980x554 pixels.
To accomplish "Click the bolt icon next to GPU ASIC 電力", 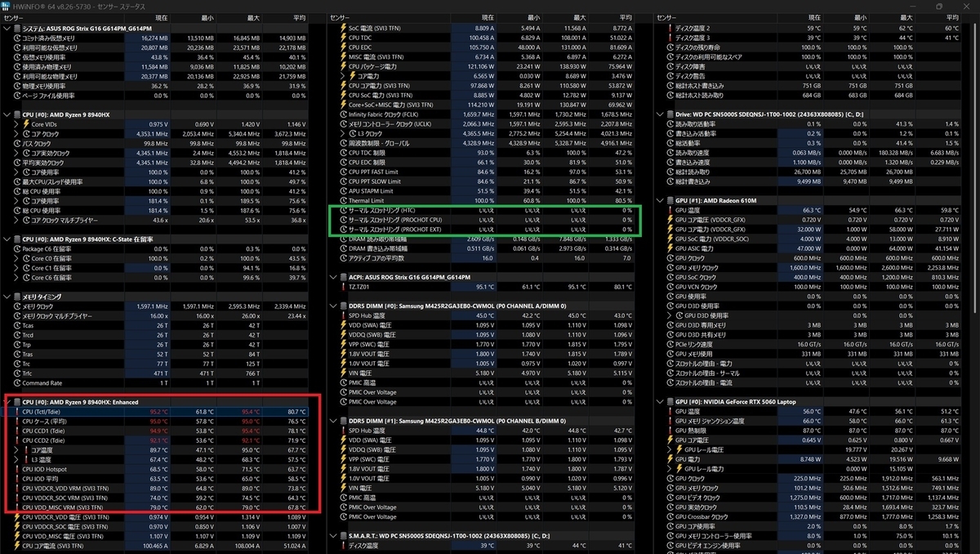I will coord(670,248).
